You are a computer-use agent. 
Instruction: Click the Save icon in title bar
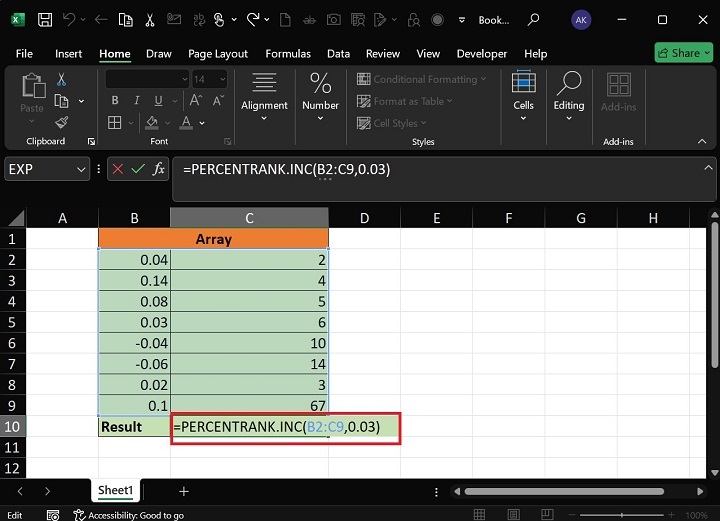(x=44, y=19)
